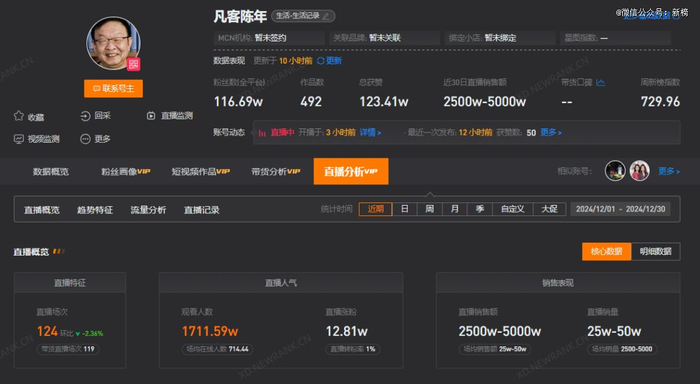This screenshot has width=700, height=384.
Task: Open the first similar account avatar
Action: pos(615,171)
